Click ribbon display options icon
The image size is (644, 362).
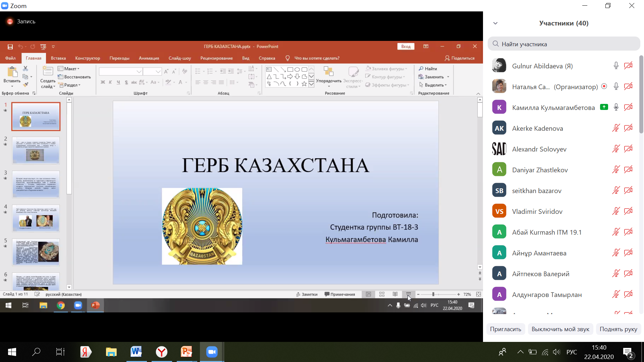point(426,47)
